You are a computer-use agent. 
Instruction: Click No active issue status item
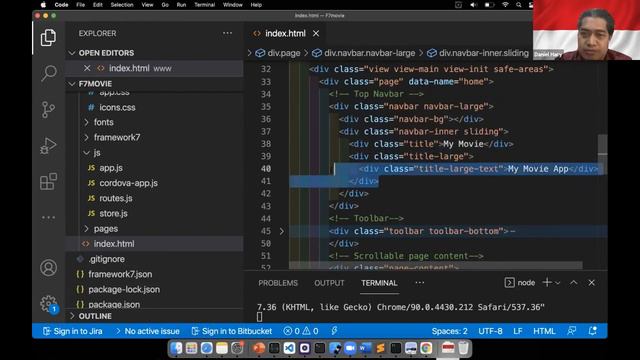[147, 331]
